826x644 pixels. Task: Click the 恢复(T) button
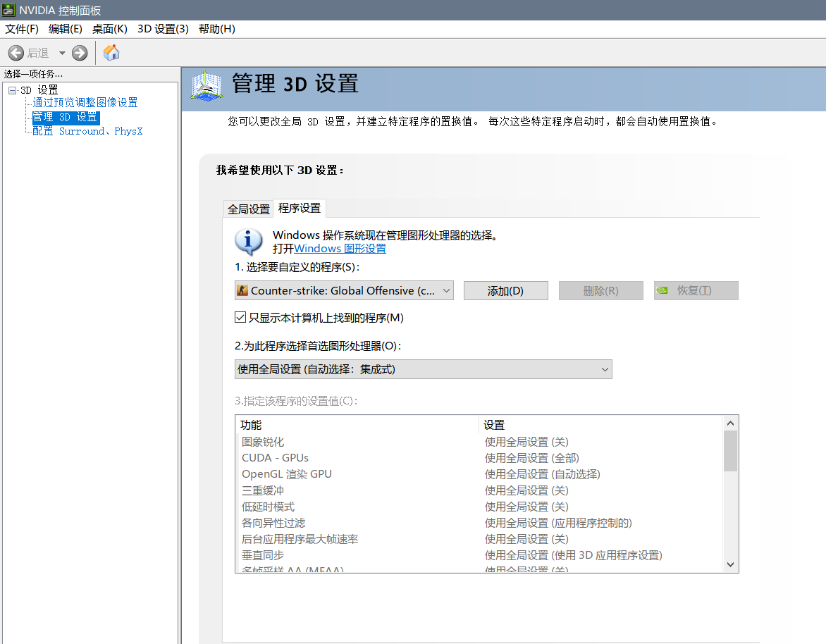point(696,291)
